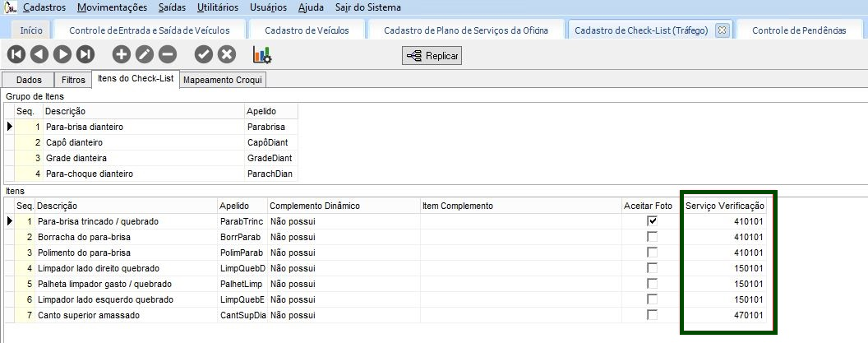The image size is (868, 343).
Task: Close the Cadastro de Check-List tab
Action: pos(722,30)
